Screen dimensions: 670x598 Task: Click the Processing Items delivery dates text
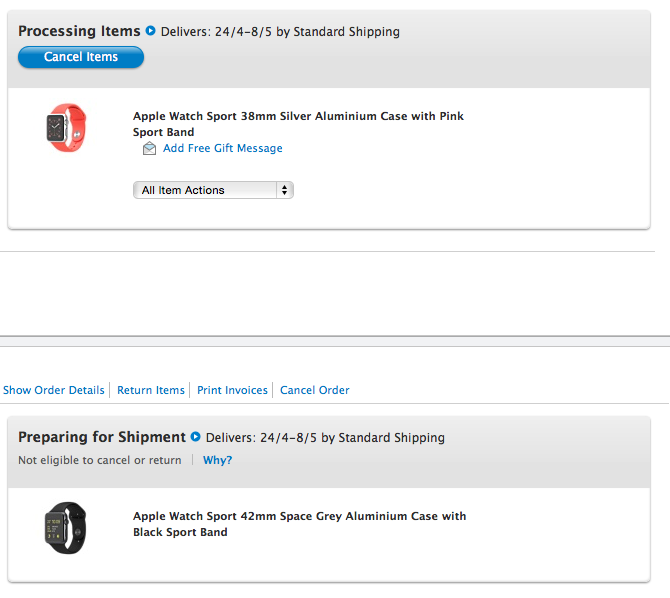[x=280, y=32]
